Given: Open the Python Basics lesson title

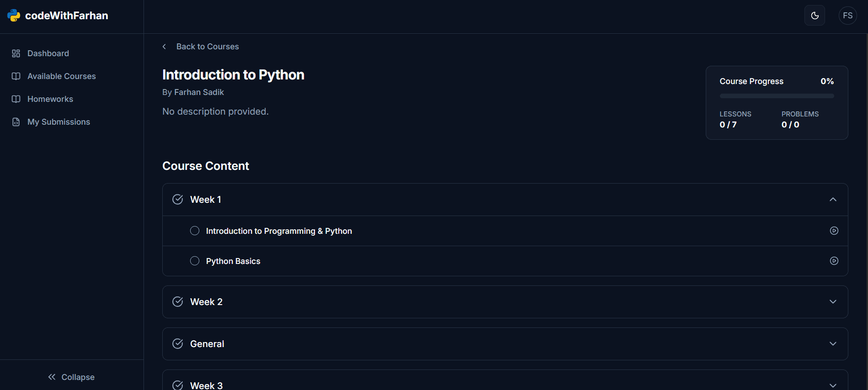Looking at the screenshot, I should [x=233, y=261].
